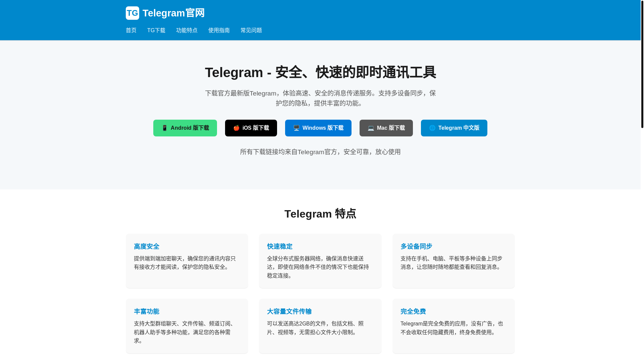Click the 大容量文件传输 feature card title

point(289,311)
